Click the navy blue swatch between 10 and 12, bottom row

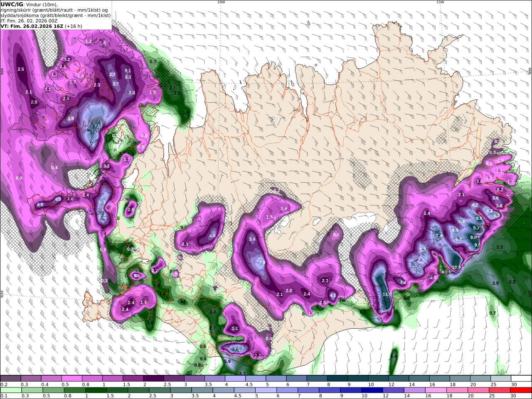(x=372, y=390)
